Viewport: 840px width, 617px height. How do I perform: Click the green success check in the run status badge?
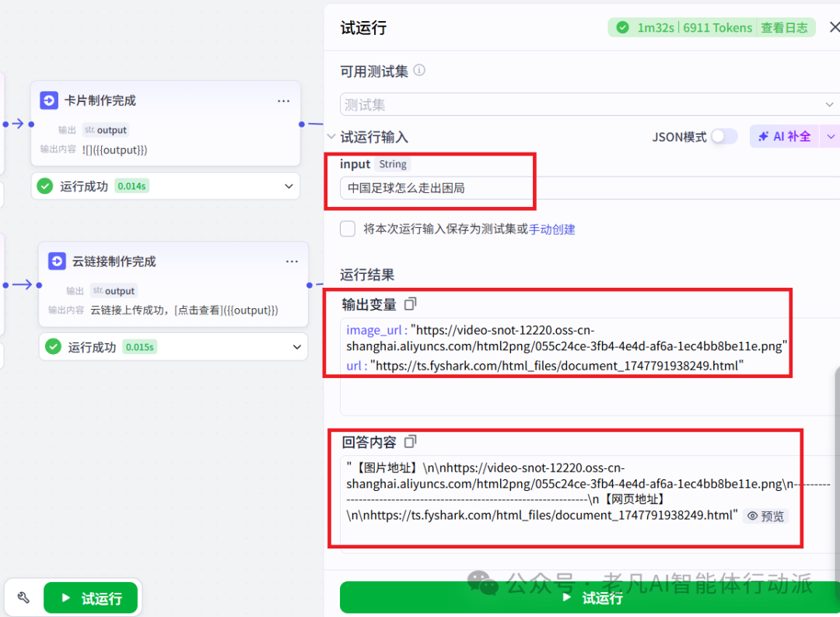click(622, 27)
